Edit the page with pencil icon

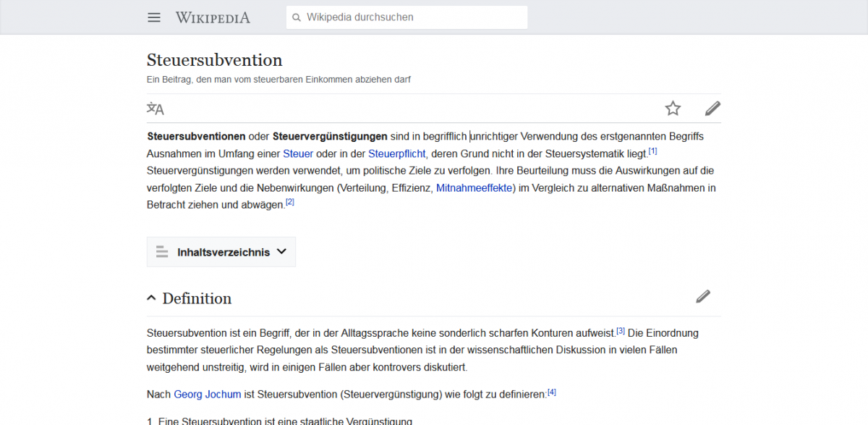coord(712,109)
